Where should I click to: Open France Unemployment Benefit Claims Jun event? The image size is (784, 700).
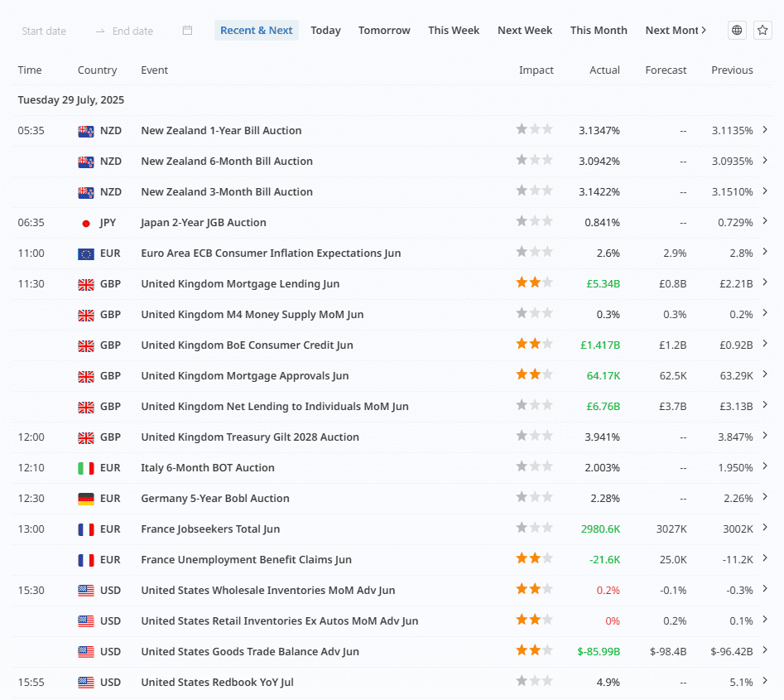click(246, 560)
